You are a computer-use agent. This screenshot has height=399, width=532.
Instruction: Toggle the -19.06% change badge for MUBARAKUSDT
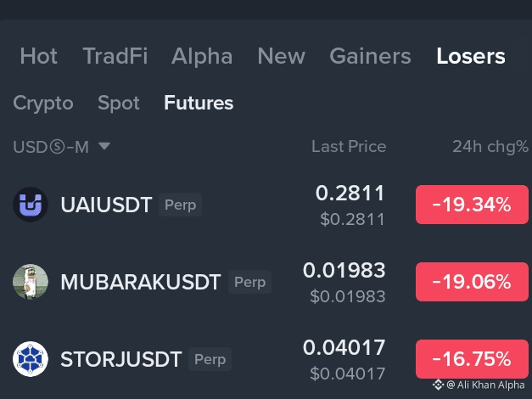click(472, 282)
